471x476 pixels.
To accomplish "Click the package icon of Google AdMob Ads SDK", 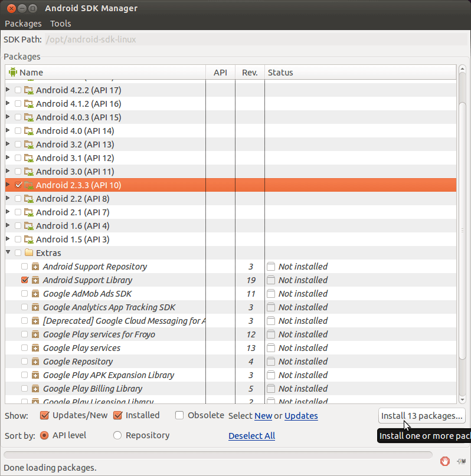I will [x=35, y=294].
